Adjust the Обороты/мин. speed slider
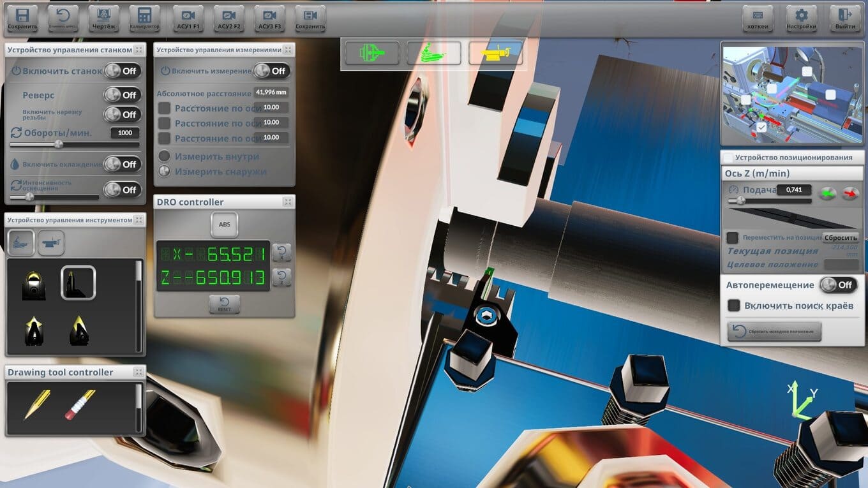This screenshot has height=488, width=868. pos(59,144)
